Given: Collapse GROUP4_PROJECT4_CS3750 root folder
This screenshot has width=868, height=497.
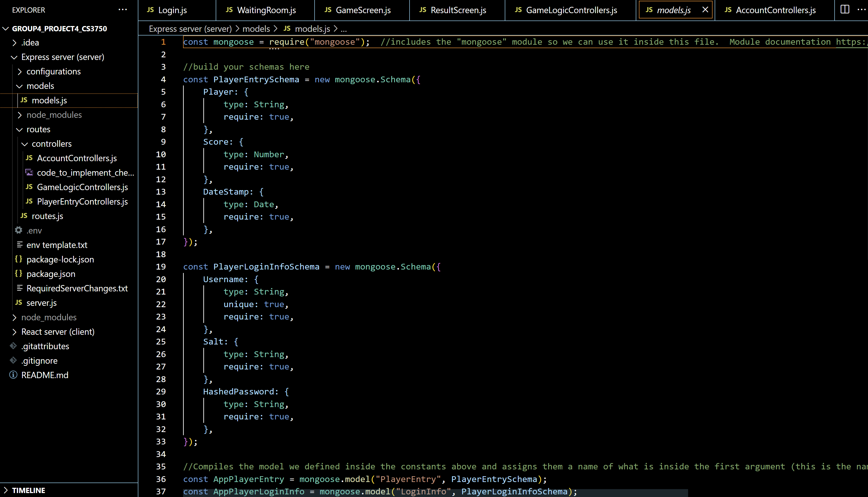Looking at the screenshot, I should click(6, 29).
